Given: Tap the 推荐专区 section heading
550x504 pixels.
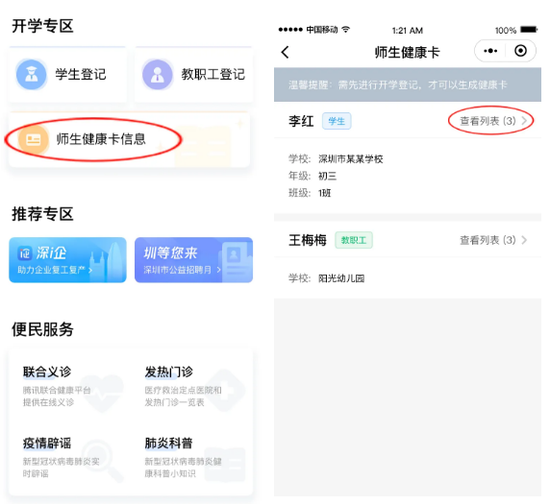Looking at the screenshot, I should (x=42, y=214).
